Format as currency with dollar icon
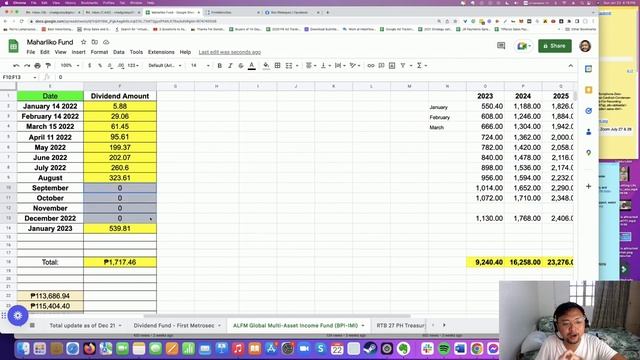Viewport: 640px width, 360px height. (89, 66)
